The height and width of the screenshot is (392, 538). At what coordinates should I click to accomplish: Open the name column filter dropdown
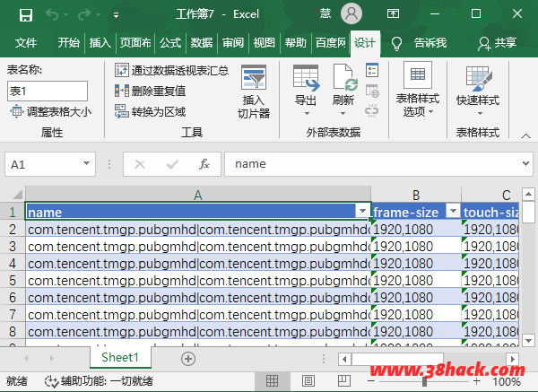[x=362, y=211]
